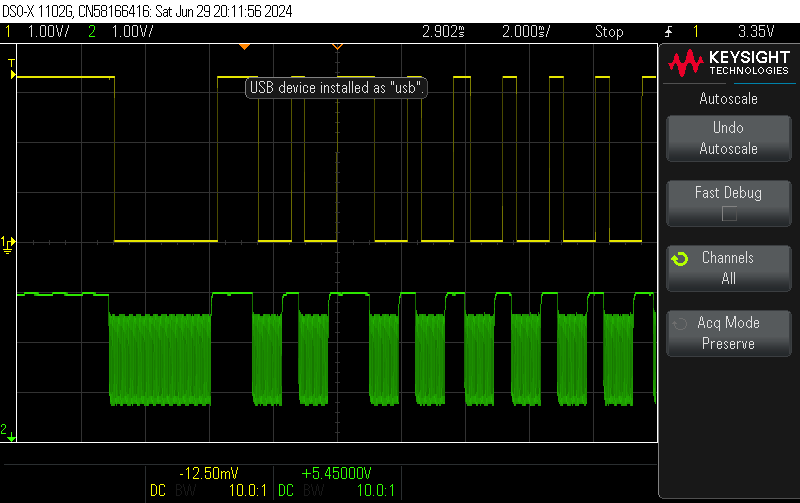
Task: Dismiss the USB device installed message
Action: [x=336, y=88]
